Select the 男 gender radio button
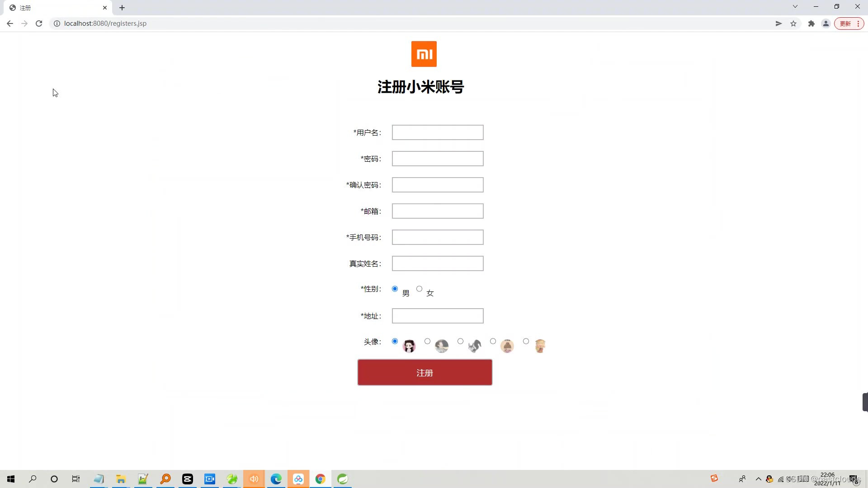This screenshot has width=868, height=488. 395,289
